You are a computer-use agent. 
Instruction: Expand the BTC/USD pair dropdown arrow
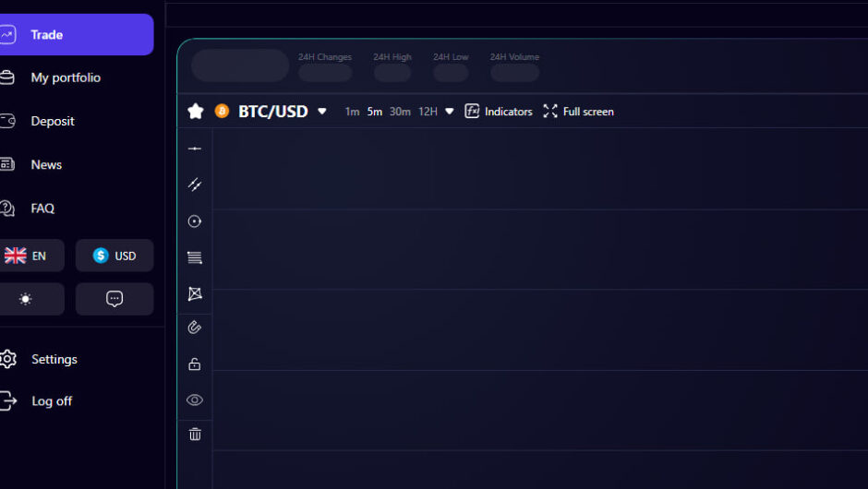pyautogui.click(x=322, y=112)
